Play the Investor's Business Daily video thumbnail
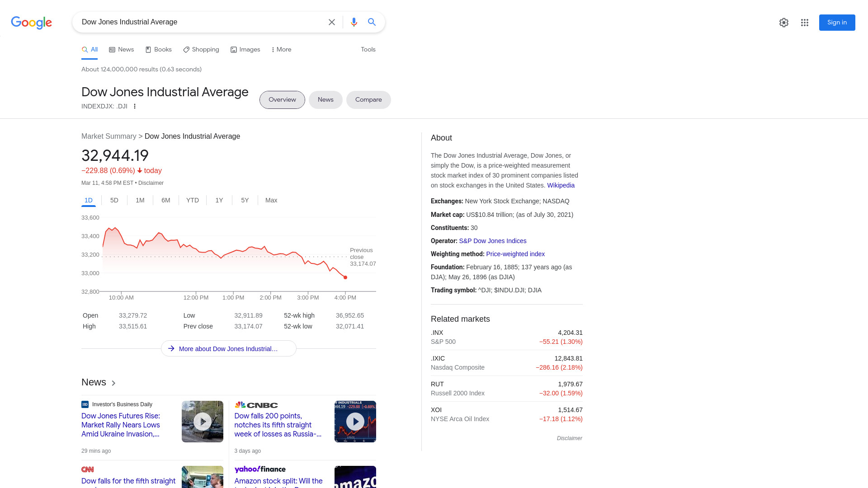The width and height of the screenshot is (868, 488). [203, 422]
